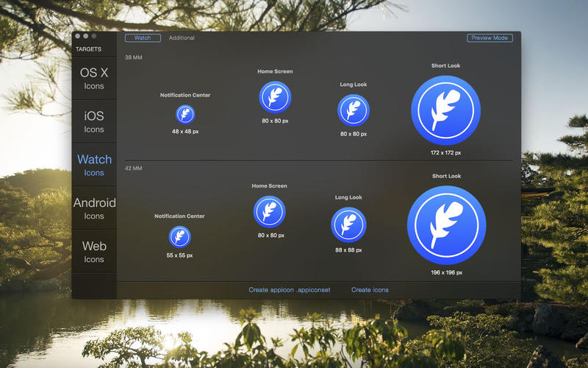Viewport: 588px width, 368px height.
Task: Toggle Preview Mode button
Action: pyautogui.click(x=490, y=38)
